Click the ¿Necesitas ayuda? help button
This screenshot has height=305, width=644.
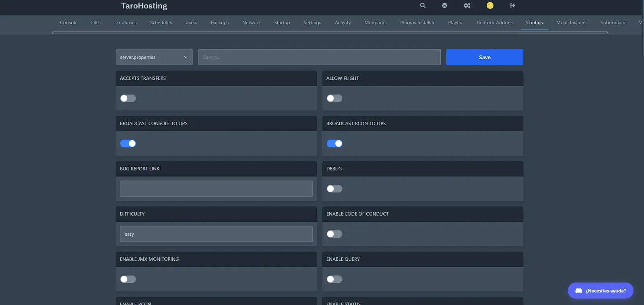(x=601, y=291)
